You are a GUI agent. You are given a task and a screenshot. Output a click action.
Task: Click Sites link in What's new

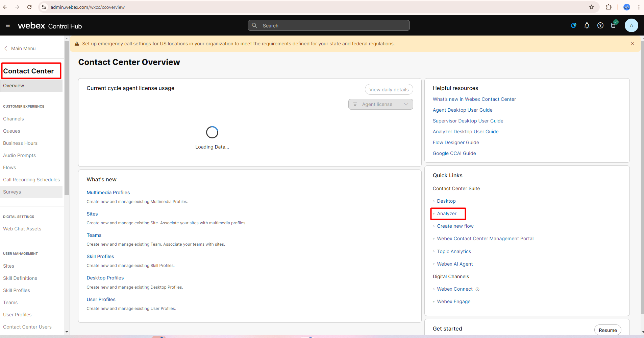pos(92,214)
